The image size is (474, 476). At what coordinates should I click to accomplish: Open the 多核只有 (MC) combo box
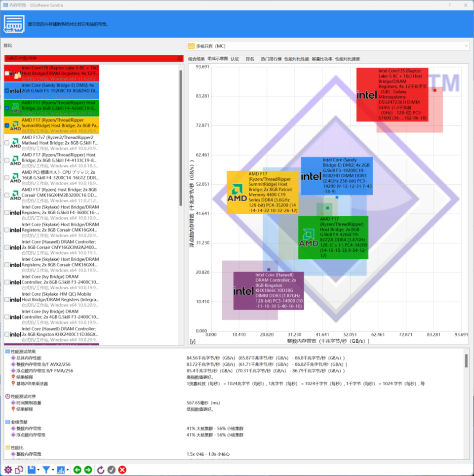tap(328, 46)
